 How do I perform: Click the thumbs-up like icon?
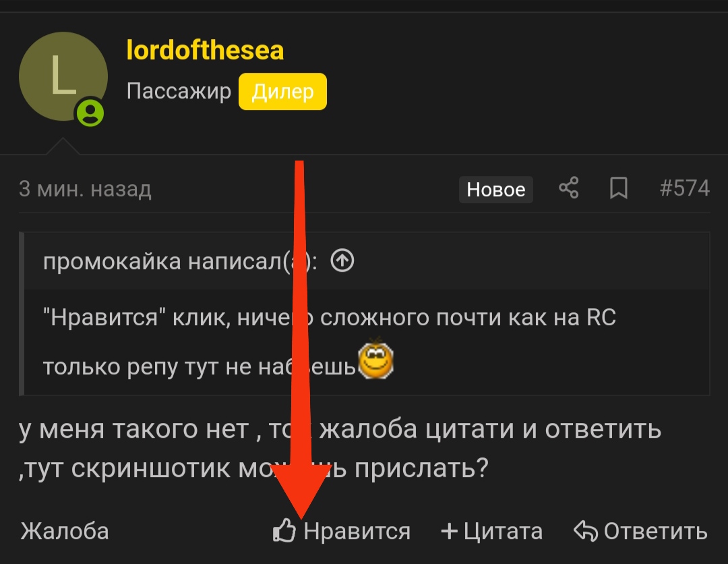(x=284, y=530)
